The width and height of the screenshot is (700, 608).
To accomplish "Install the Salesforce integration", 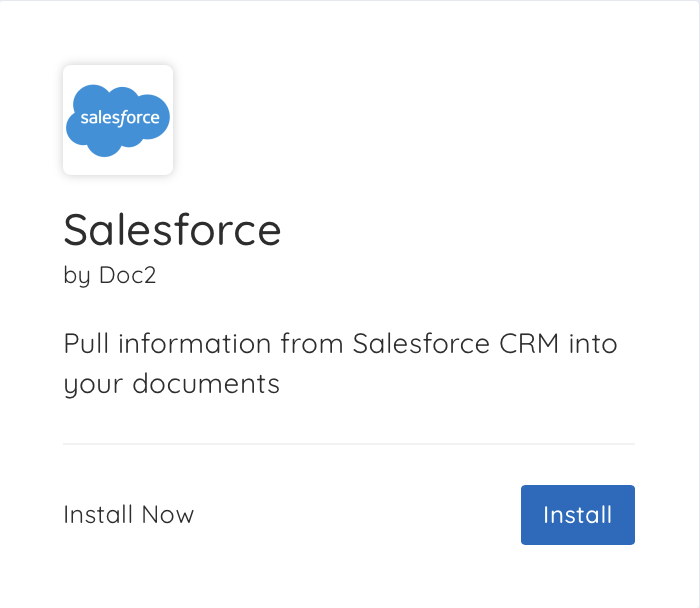I will (578, 515).
